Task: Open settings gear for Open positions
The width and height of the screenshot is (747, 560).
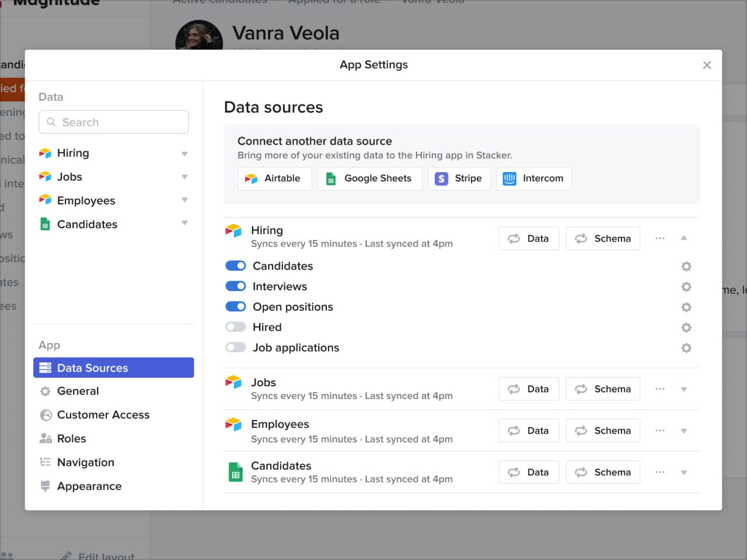Action: (x=686, y=307)
